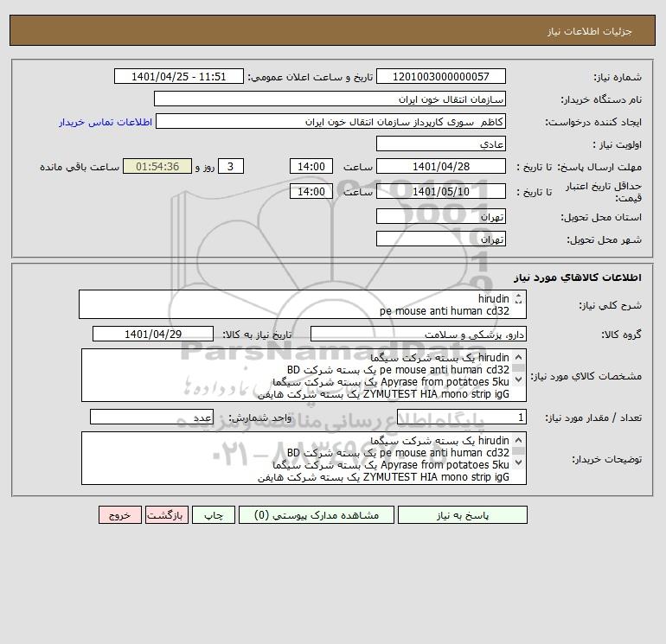The image size is (666, 644).
Task: Click the priority field عادی
Action: (441, 143)
